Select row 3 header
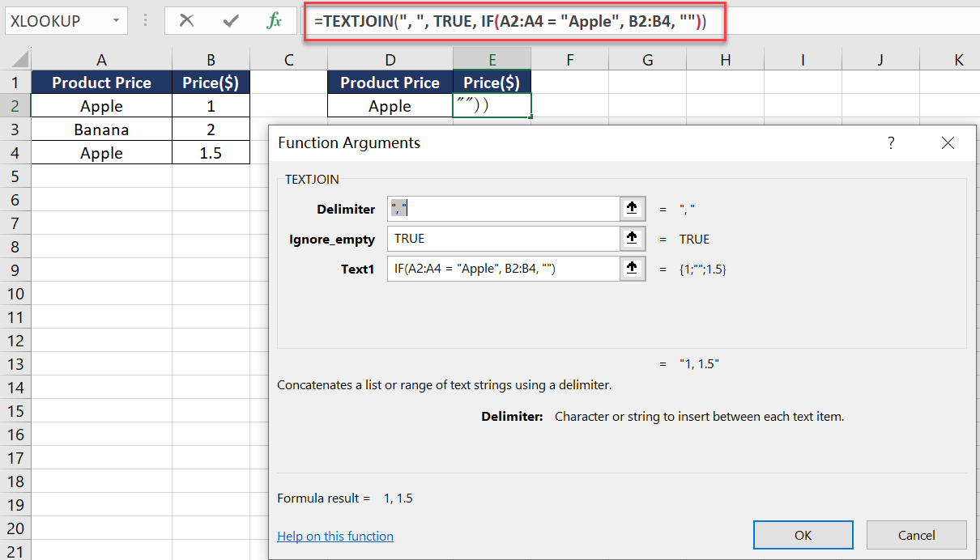Screen dimensions: 980x560 point(15,129)
